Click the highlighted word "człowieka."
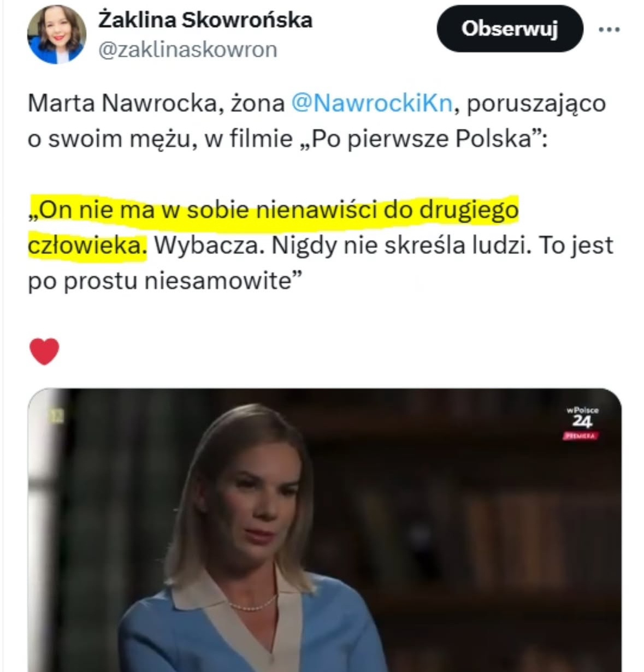644x672 pixels. 87,246
